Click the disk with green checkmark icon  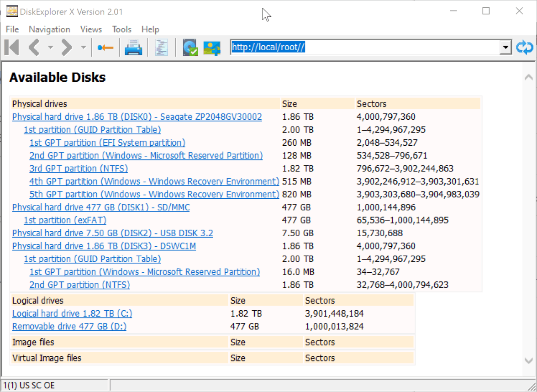[190, 48]
